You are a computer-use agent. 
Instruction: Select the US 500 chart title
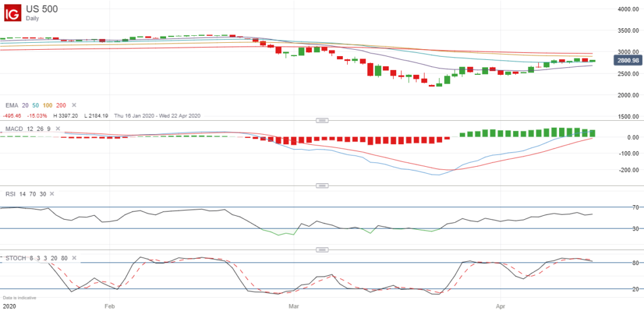pos(42,9)
